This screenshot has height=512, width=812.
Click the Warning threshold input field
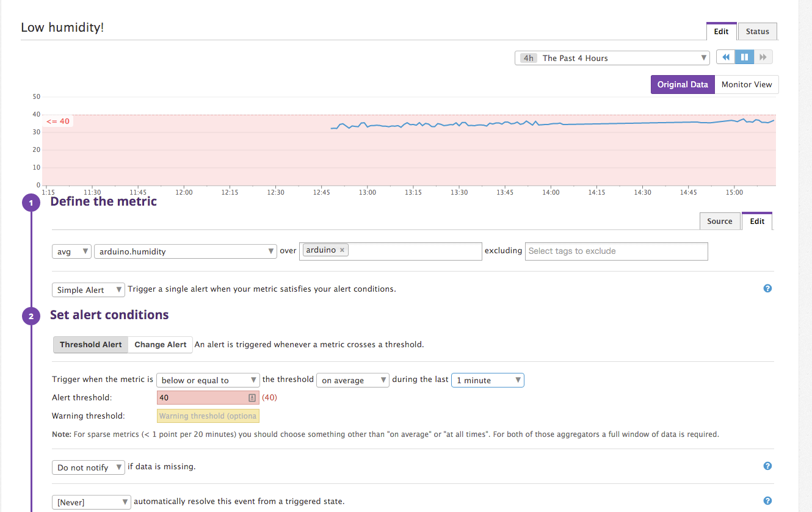point(208,416)
